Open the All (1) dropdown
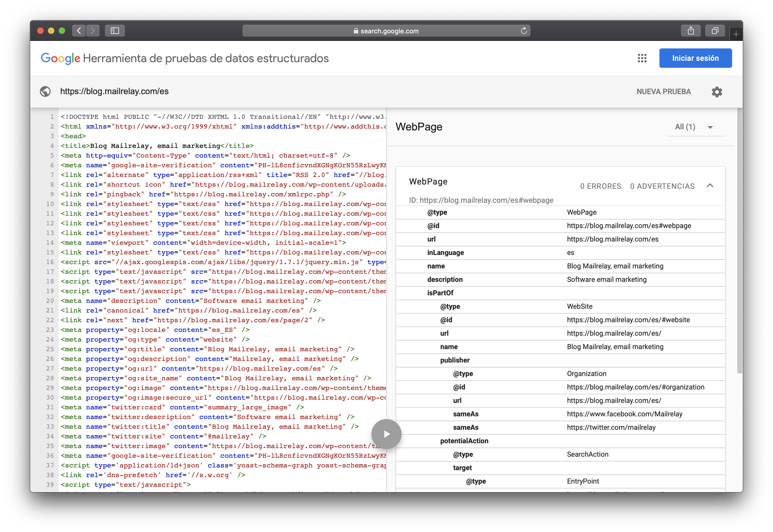Image resolution: width=773 pixels, height=532 pixels. point(695,127)
